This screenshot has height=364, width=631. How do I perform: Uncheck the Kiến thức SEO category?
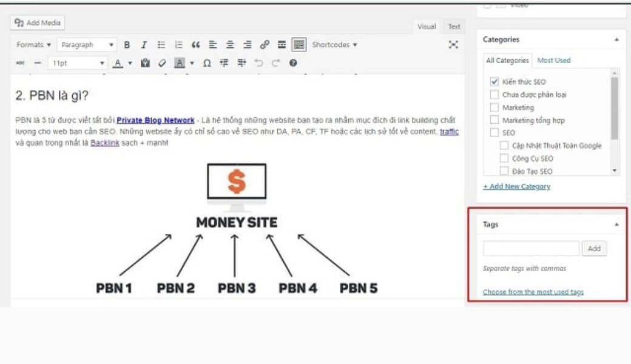coord(494,82)
